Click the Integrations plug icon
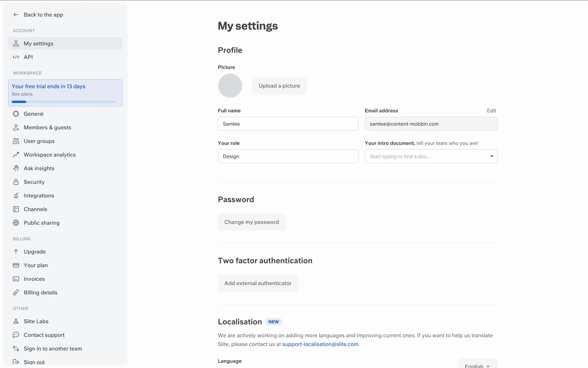The image size is (588, 368). (16, 196)
